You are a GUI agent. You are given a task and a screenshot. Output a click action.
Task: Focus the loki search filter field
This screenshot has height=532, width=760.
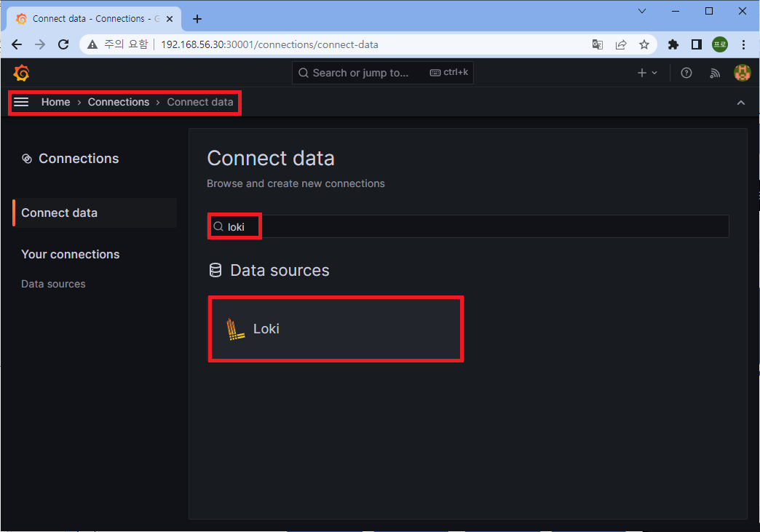[x=468, y=227]
